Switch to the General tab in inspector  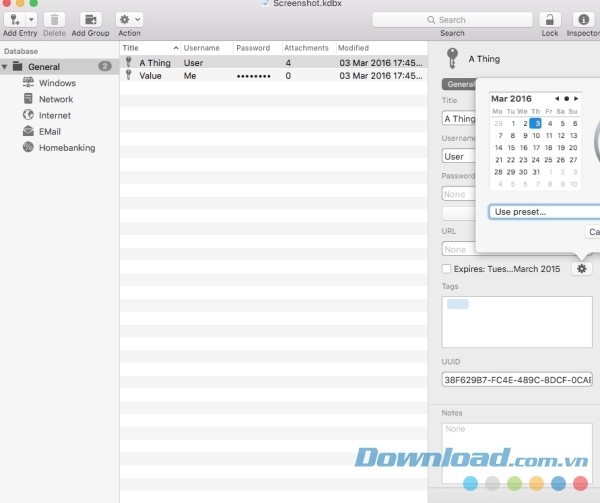(x=459, y=85)
